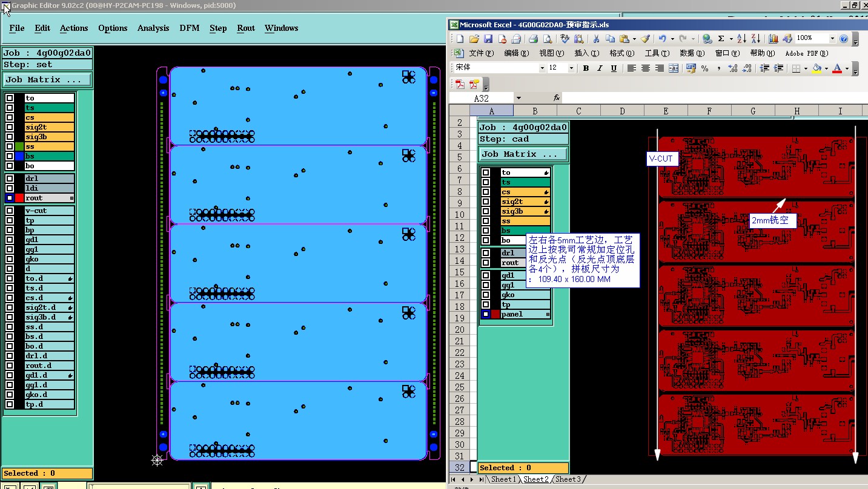Click the New workbook icon in Excel
This screenshot has width=868, height=489.
[x=460, y=39]
